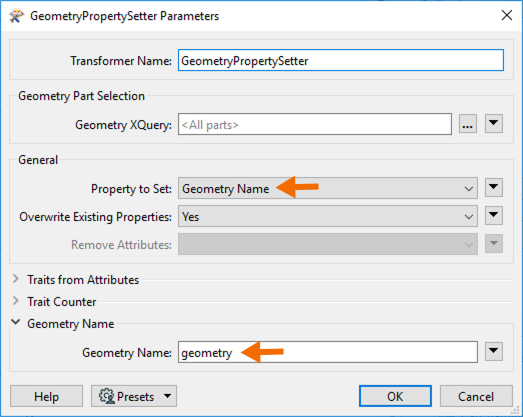
Task: Edit the Transformer Name field
Action: click(x=341, y=60)
